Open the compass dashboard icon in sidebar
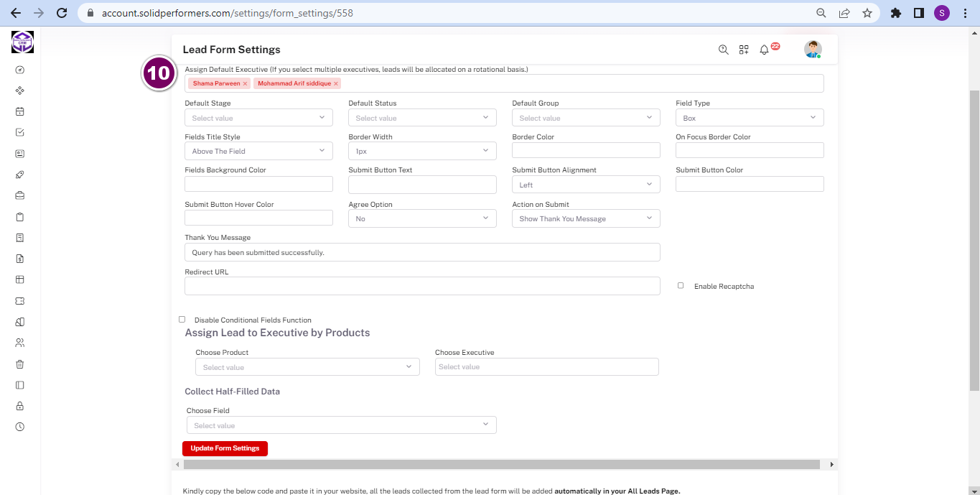 (x=20, y=70)
